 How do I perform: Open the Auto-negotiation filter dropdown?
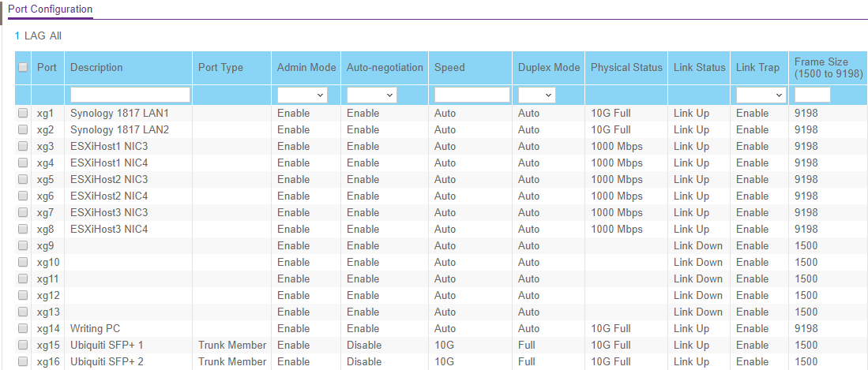coord(371,95)
